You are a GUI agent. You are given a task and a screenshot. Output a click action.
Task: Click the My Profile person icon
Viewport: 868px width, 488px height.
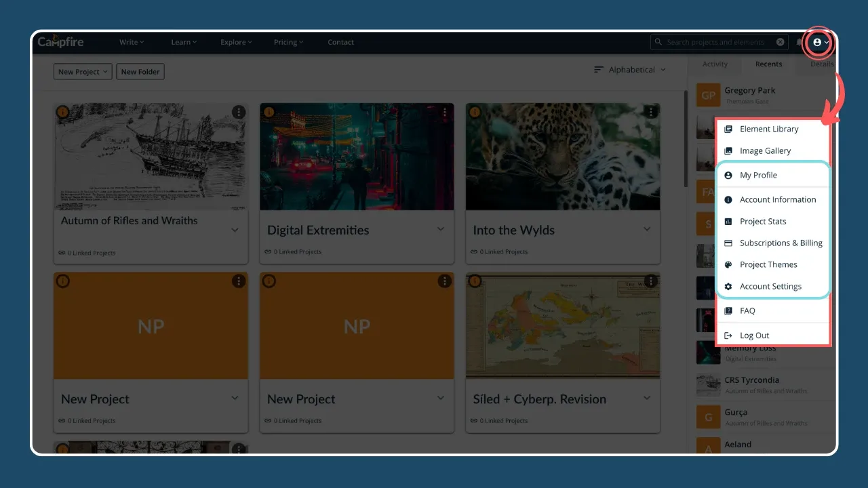pos(728,175)
